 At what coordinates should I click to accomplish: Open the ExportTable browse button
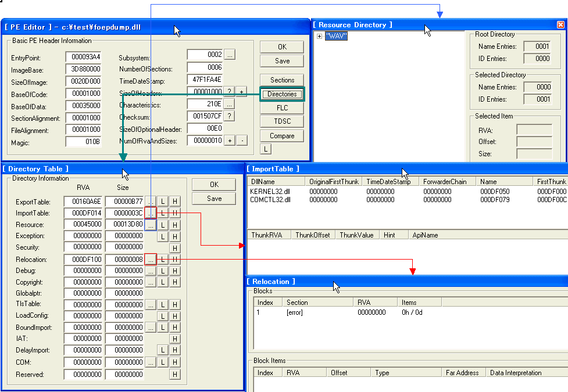151,202
